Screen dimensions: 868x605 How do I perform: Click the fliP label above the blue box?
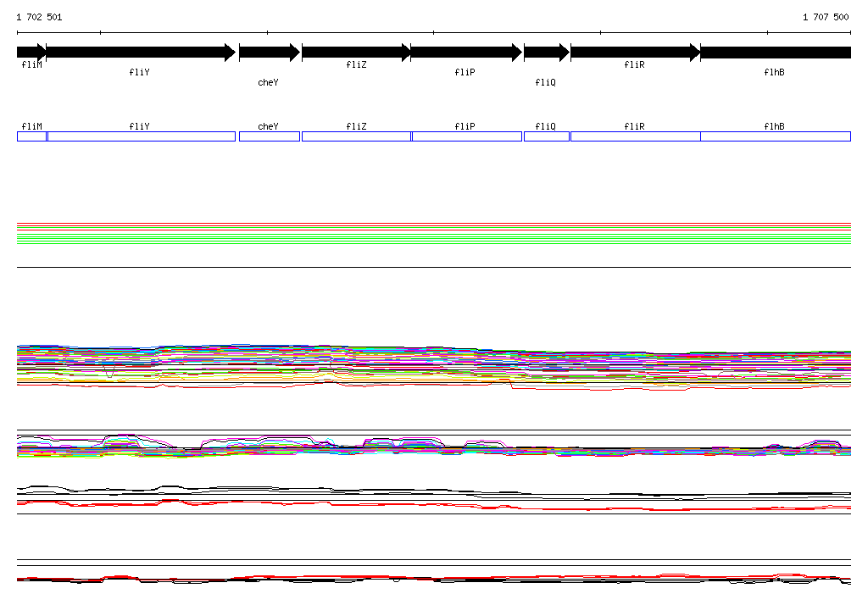pyautogui.click(x=465, y=126)
